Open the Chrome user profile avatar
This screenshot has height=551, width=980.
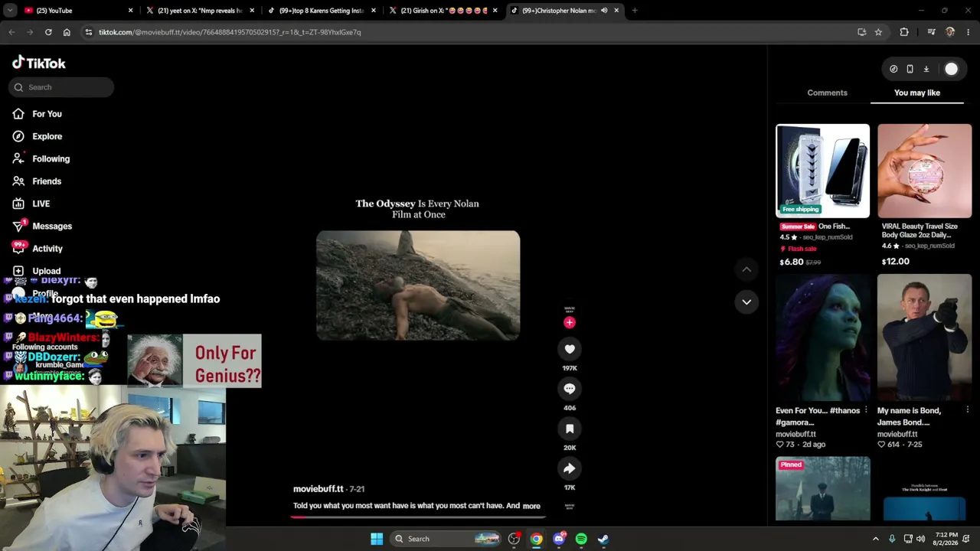point(950,32)
